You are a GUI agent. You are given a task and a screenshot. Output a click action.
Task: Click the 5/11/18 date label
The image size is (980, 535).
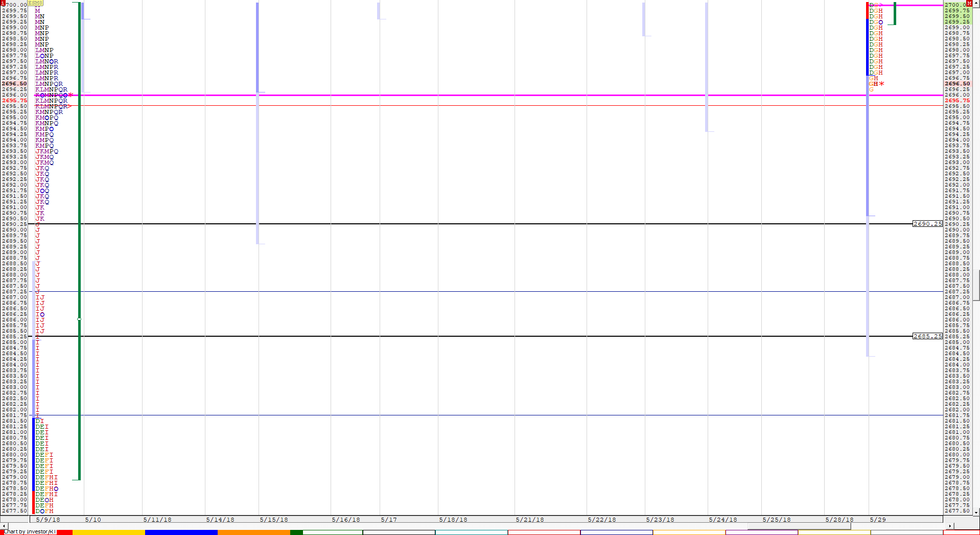157,520
